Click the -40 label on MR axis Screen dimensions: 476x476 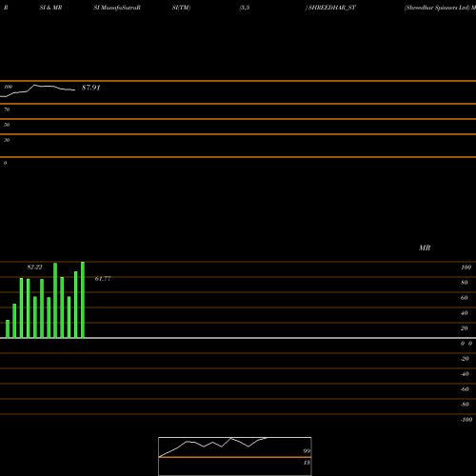(465, 374)
